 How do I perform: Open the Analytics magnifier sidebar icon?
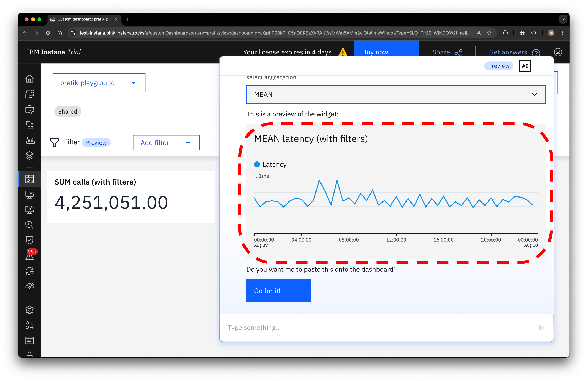[29, 225]
